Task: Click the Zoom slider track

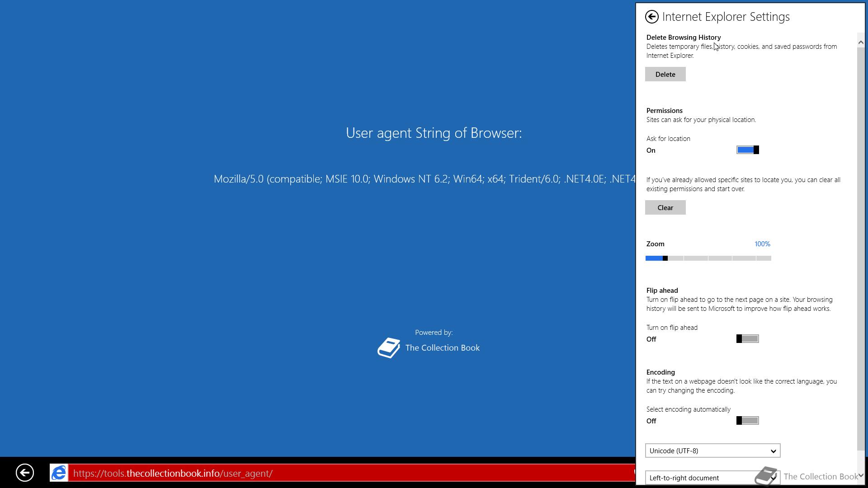Action: click(x=708, y=258)
